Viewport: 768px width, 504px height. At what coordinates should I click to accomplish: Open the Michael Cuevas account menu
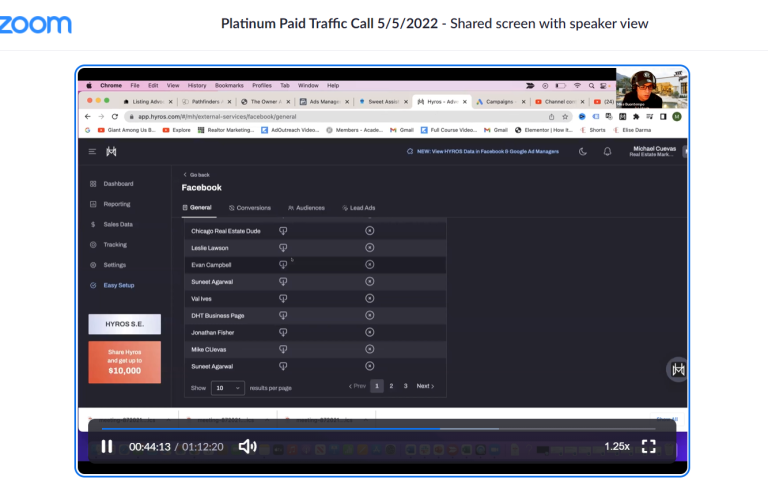[x=653, y=152]
